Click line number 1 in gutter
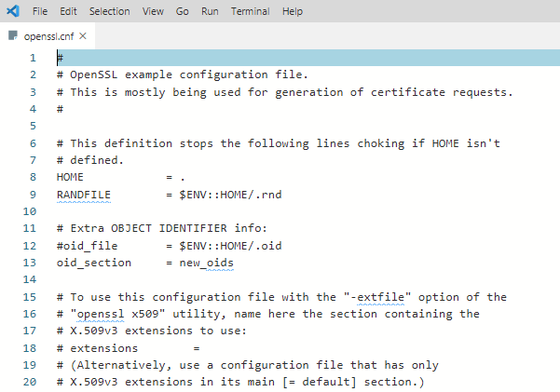This screenshot has width=560, height=392. tap(33, 58)
